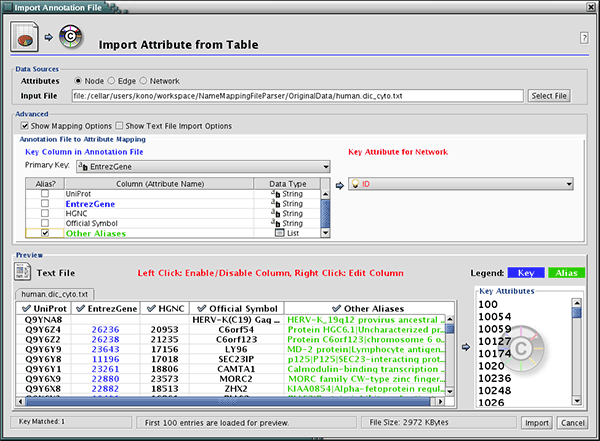Click the checkmark icon in UniProt header

25,308
